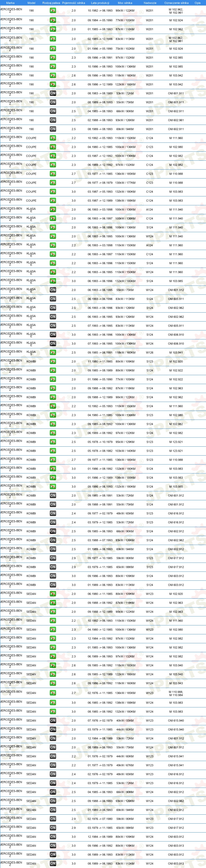Viewport: 206px width, 868px height.
Task: Click the Rodzaj paliwa column header
Action: (51, 3)
